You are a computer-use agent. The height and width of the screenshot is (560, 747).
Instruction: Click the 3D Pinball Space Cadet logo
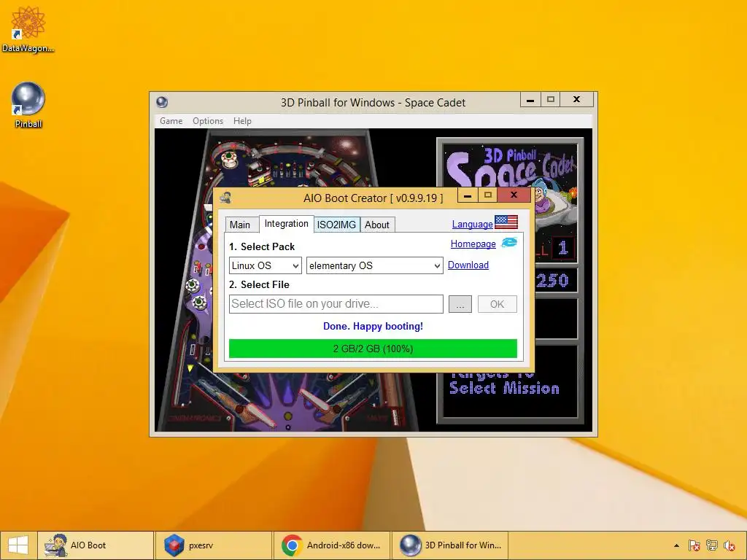tap(511, 167)
